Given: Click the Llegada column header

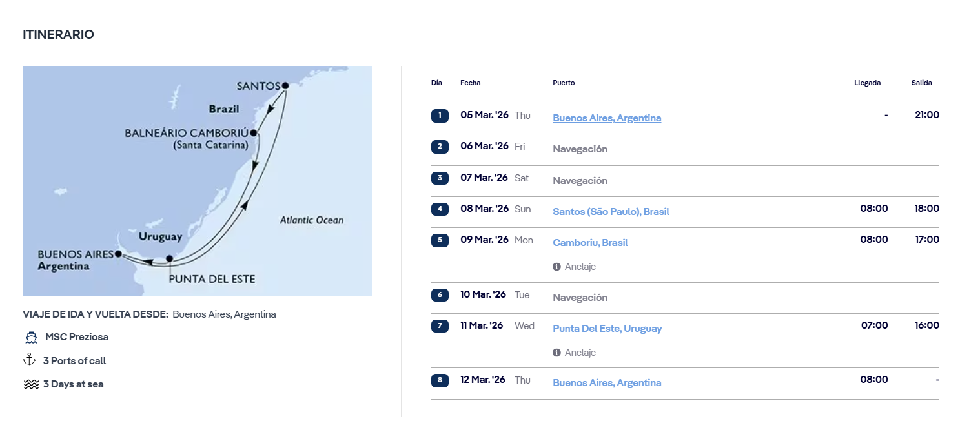Looking at the screenshot, I should 867,83.
